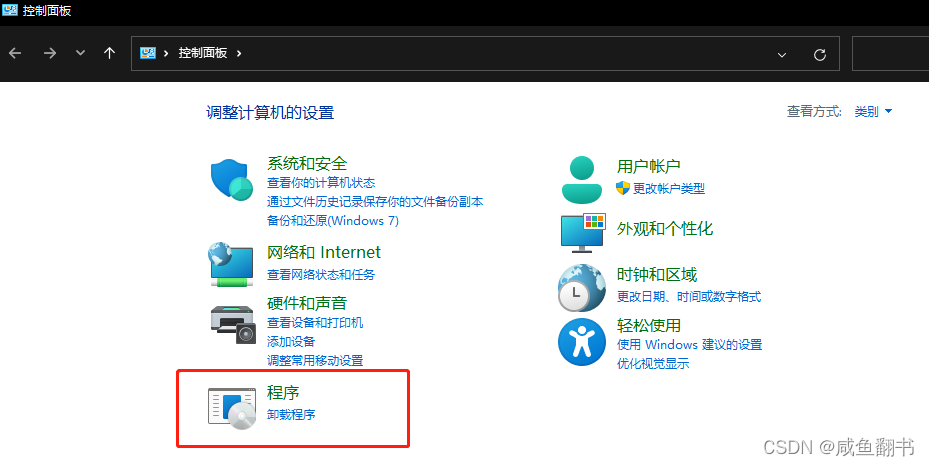Refresh the Control Panel view
Image resolution: width=929 pixels, height=466 pixels.
coord(820,54)
